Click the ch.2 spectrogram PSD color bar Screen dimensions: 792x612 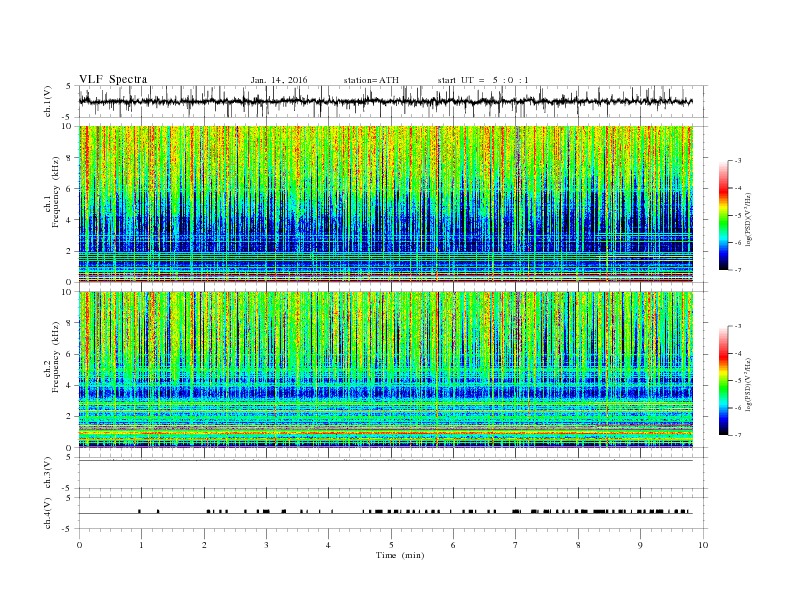723,380
